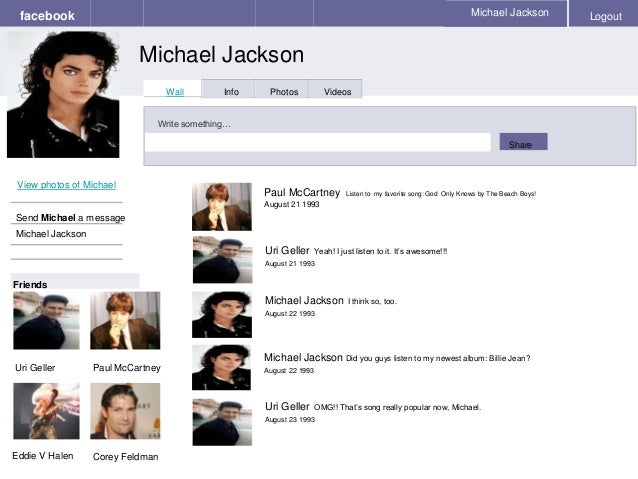Click 'OMG!! That's song really popular' text
The width and height of the screenshot is (638, 479).
[398, 407]
